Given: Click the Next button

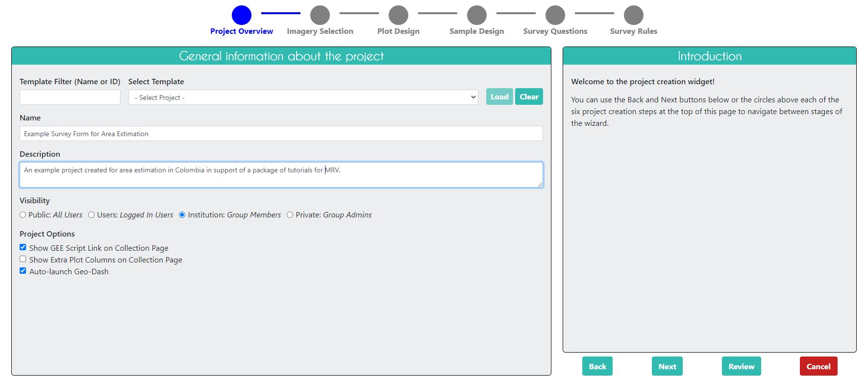Looking at the screenshot, I should 667,366.
